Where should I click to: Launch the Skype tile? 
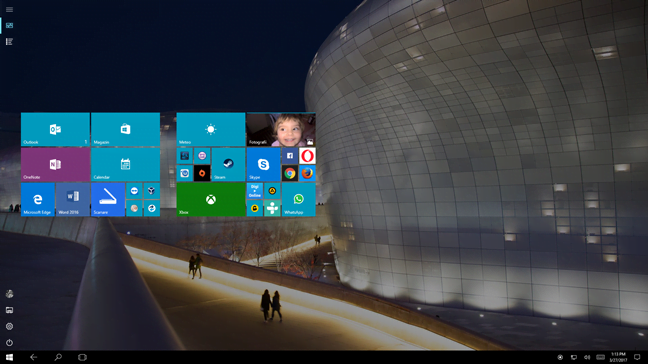point(263,164)
